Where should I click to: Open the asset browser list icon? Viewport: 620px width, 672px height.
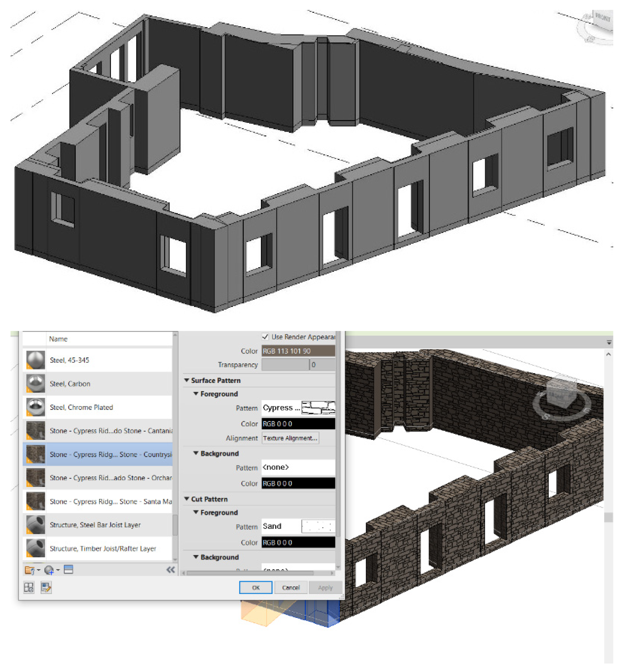click(68, 569)
